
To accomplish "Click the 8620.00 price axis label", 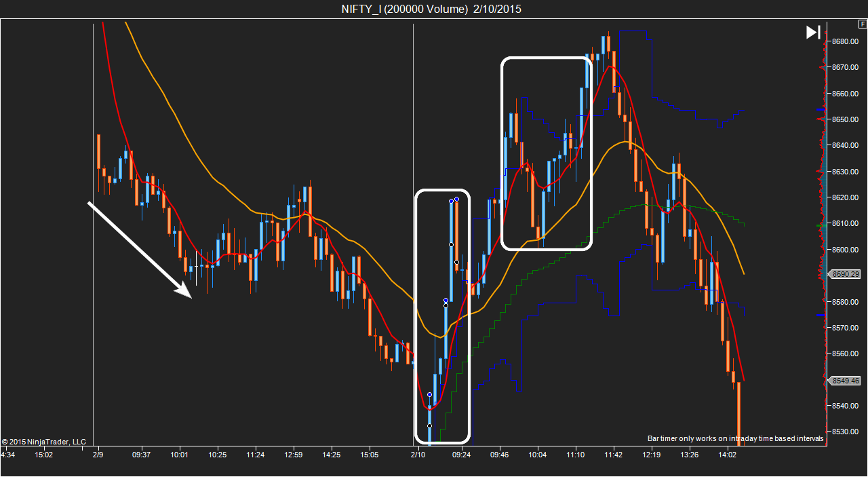I will coord(845,197).
